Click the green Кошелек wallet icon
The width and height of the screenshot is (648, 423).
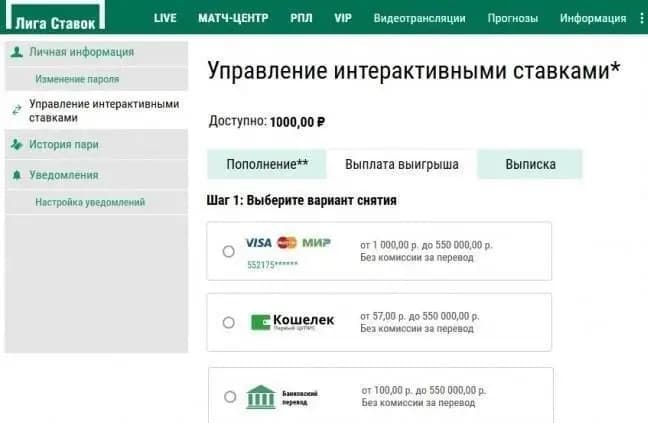(260, 322)
